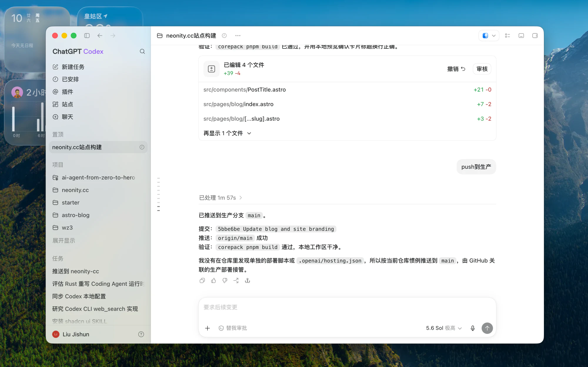Screen dimensions: 588x367
Task: Click the help question mark icon
Action: tap(141, 334)
